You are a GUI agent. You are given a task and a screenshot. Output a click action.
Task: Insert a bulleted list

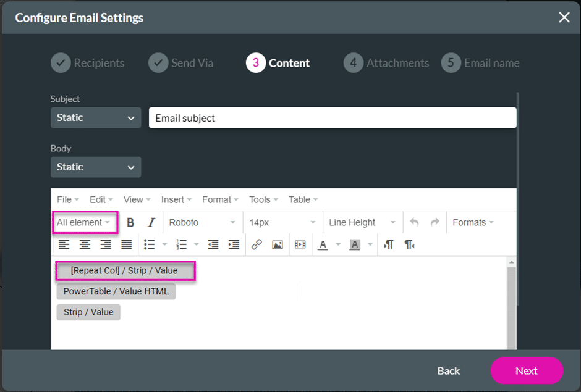pos(149,245)
